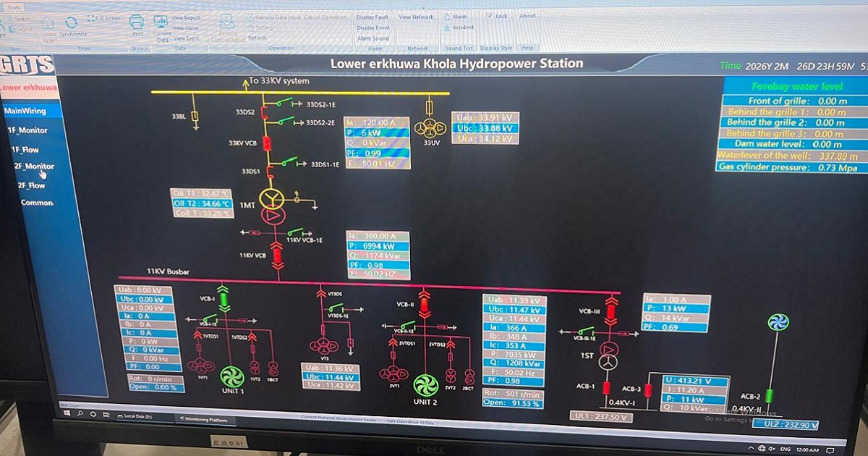Click the 33KV VCB breaker symbol

pos(266,143)
